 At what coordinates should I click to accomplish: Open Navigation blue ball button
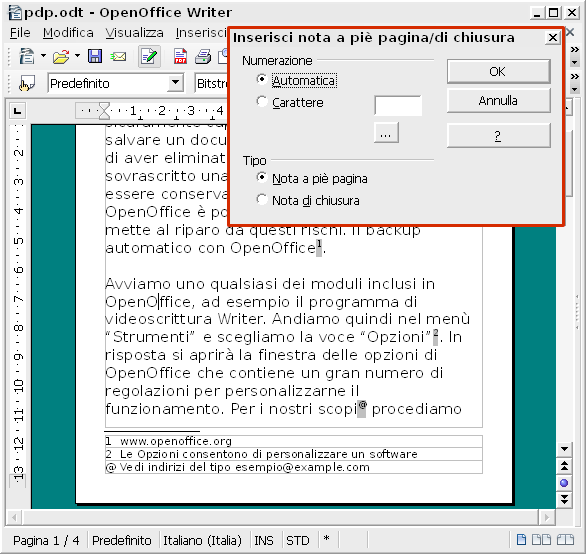564,483
